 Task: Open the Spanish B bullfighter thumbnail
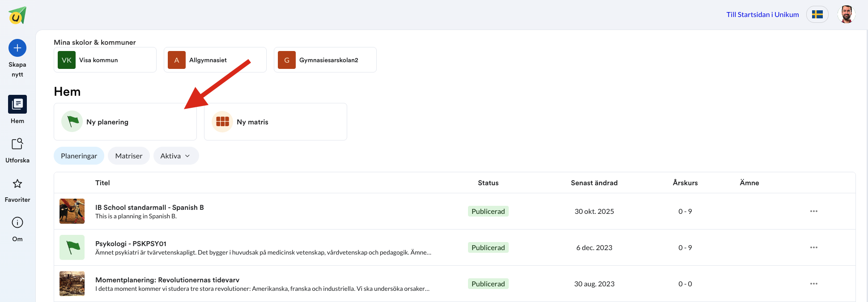[72, 211]
